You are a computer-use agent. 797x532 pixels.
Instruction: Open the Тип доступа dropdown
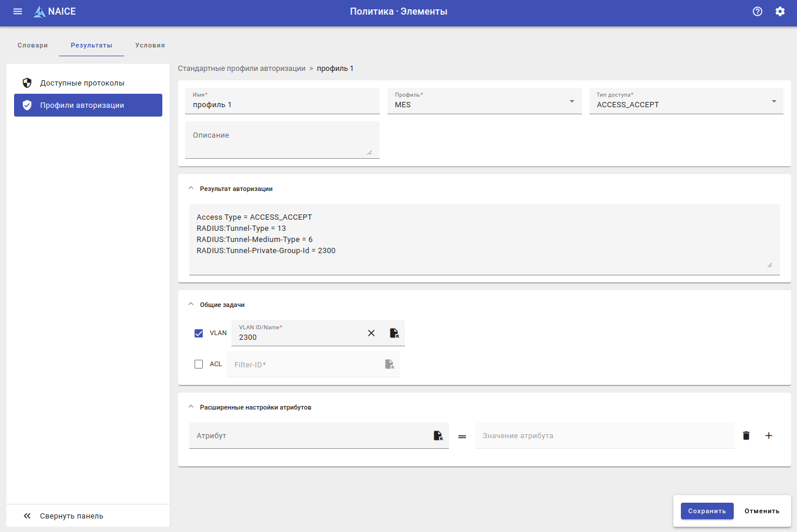tap(686, 101)
